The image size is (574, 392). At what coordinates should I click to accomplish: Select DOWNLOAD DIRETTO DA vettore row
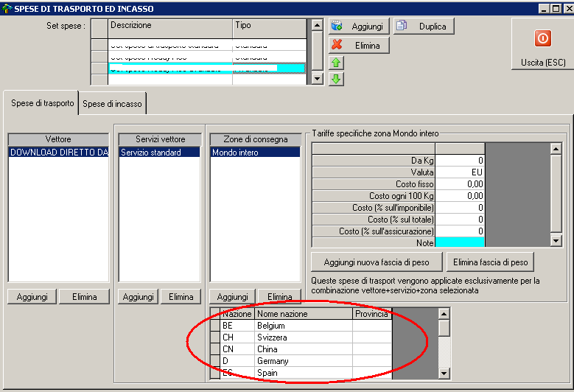pos(58,153)
